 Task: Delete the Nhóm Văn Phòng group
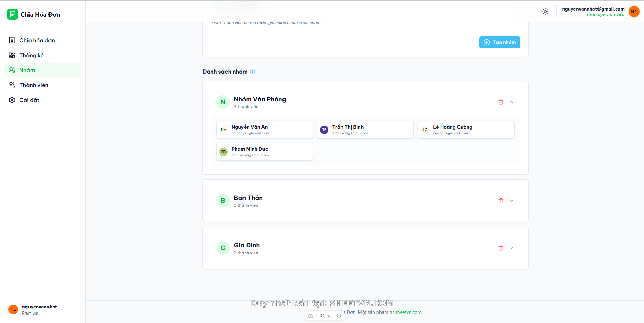click(x=500, y=102)
